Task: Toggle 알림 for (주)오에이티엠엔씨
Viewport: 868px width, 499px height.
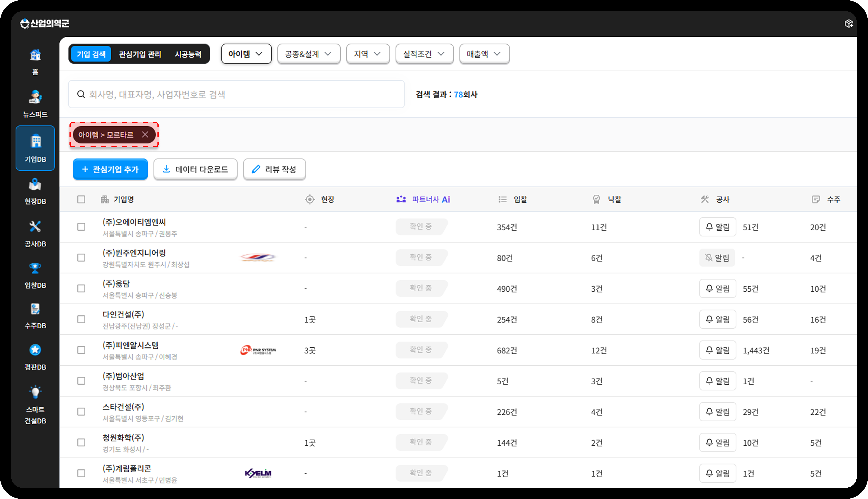Action: tap(717, 227)
